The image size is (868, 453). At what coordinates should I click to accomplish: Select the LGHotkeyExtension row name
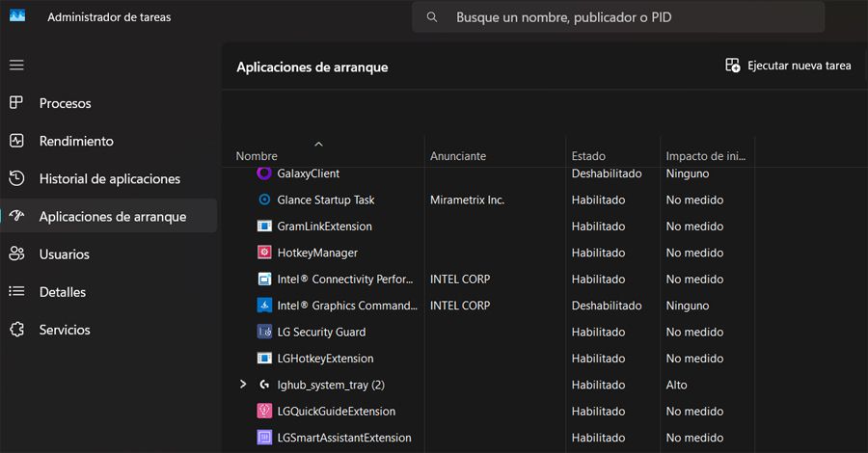(325, 359)
